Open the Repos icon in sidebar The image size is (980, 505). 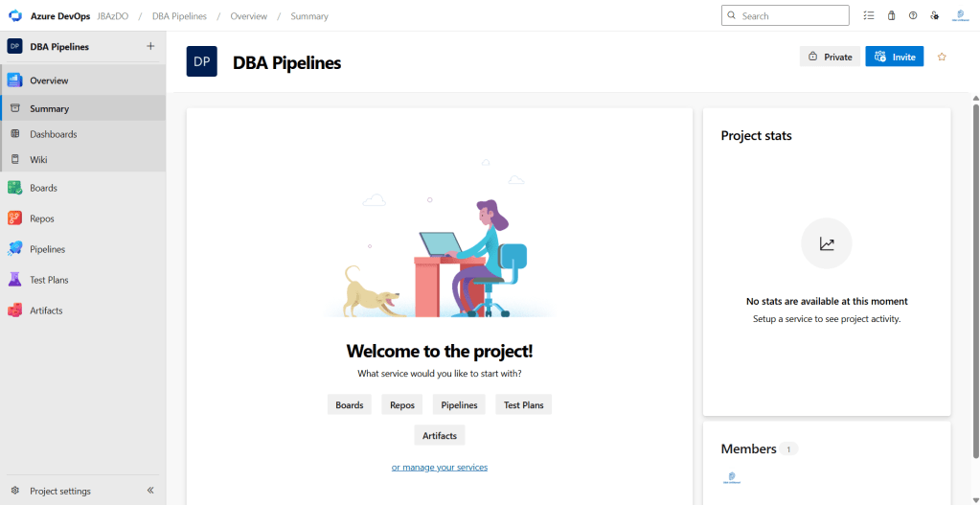point(15,218)
